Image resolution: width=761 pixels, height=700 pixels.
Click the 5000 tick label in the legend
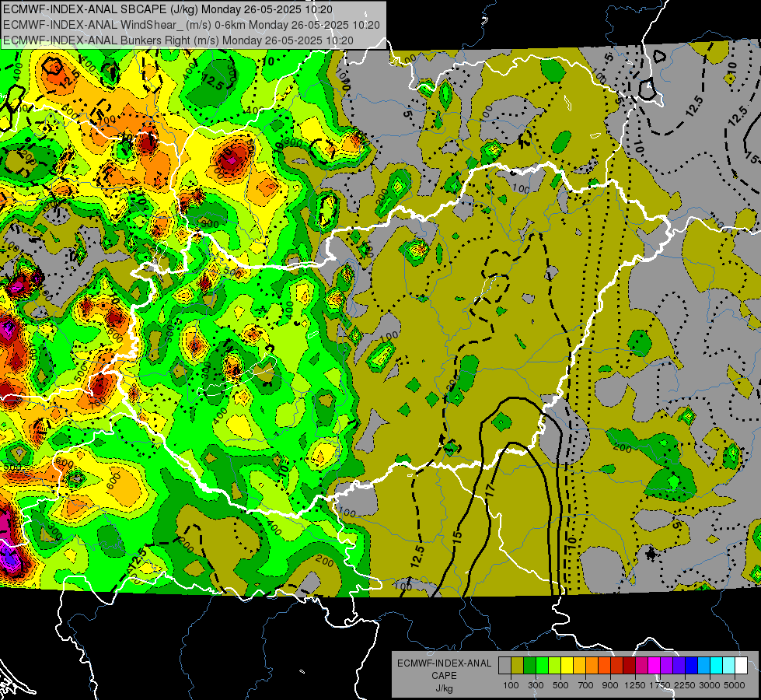coord(735,685)
